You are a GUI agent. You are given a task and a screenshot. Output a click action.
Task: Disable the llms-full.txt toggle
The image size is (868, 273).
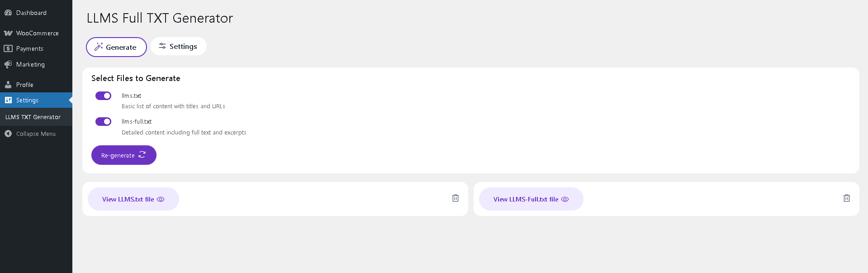103,121
